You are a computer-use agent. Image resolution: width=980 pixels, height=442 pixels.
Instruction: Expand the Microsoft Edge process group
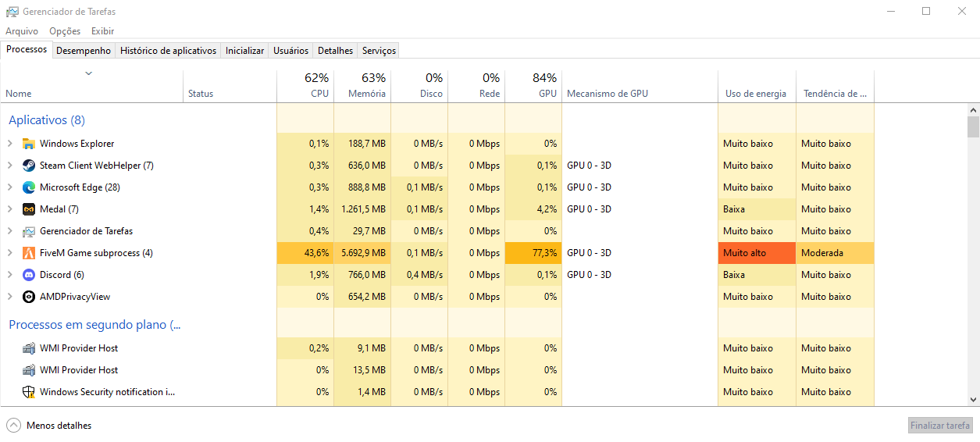click(x=10, y=187)
